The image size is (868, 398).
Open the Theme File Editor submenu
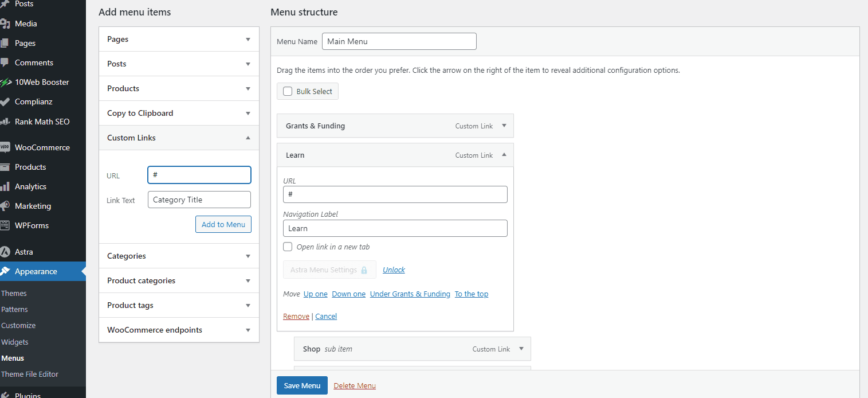(x=30, y=374)
